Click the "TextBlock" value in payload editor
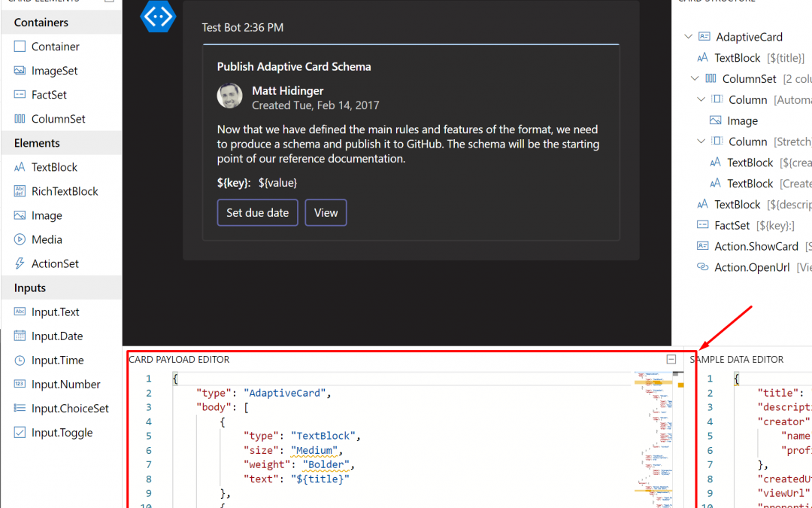 [x=323, y=436]
